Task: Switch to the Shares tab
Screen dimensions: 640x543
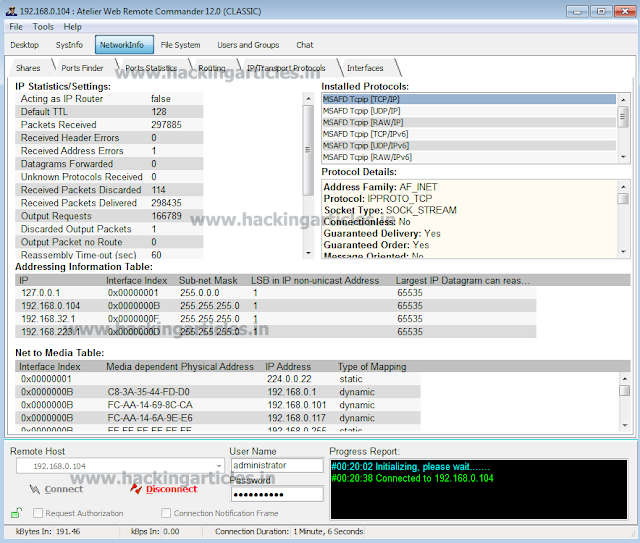Action: [28, 68]
